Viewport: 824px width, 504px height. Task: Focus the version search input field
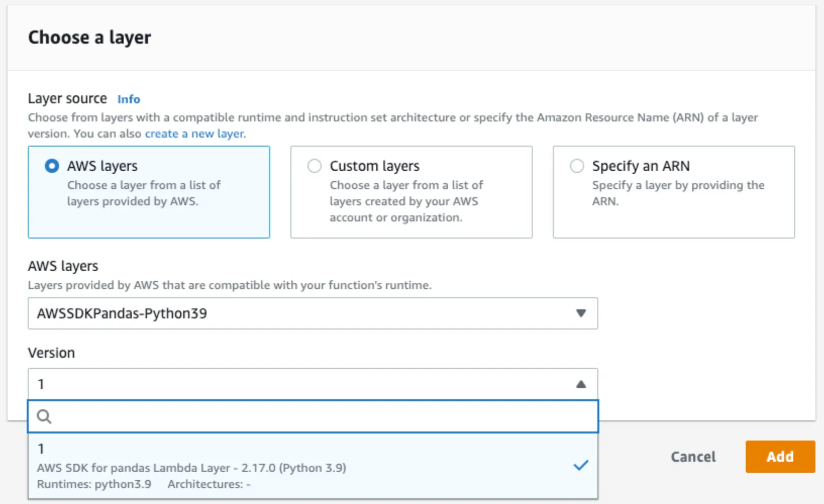[323, 417]
